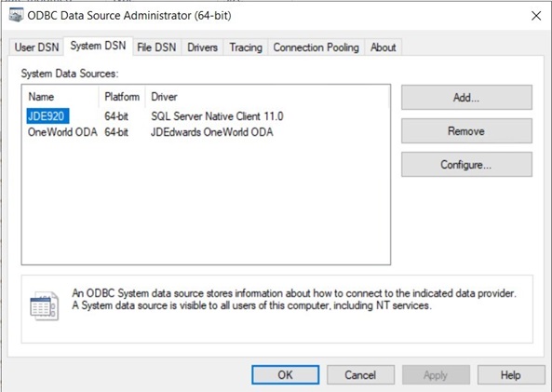Click the Platform column header
The width and height of the screenshot is (552, 392).
122,97
